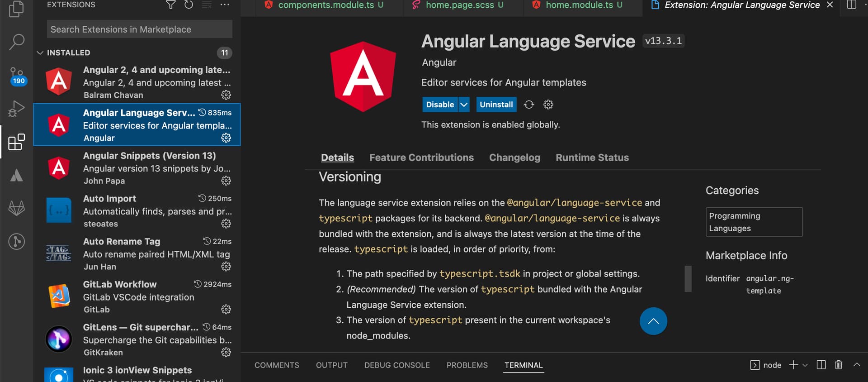Open the launch profile dropdown next to plus
The image size is (868, 382).
[805, 365]
